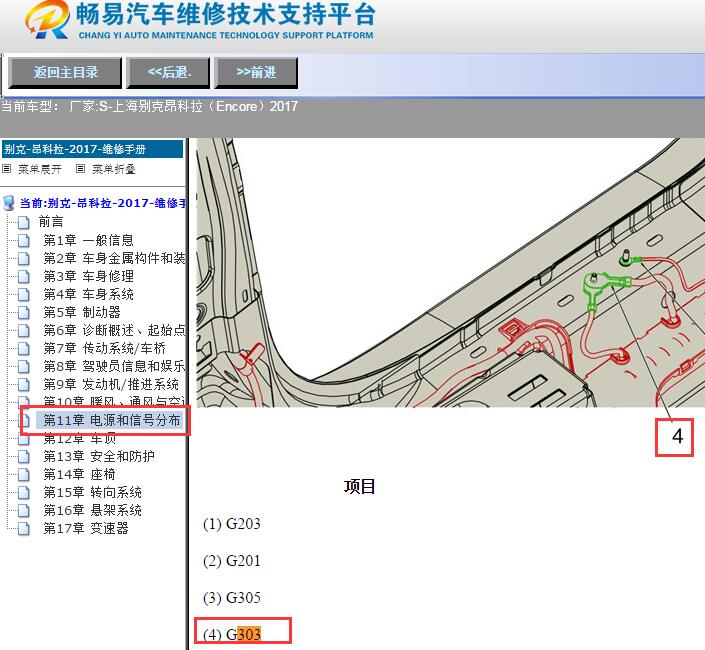This screenshot has width=705, height=650.
Task: Click the document icon beside 第9章
Action: click(x=24, y=384)
